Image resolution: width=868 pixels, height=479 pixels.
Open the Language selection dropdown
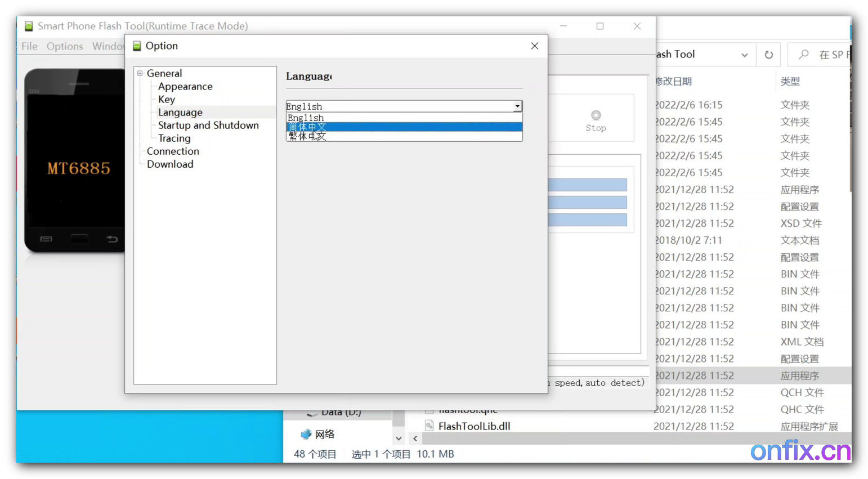[x=517, y=106]
